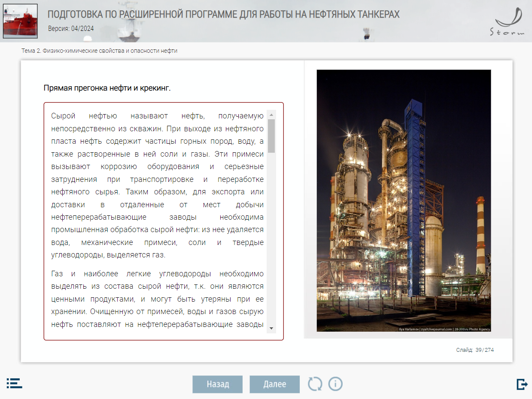
Task: Open the table of contents list icon
Action: coord(14,383)
